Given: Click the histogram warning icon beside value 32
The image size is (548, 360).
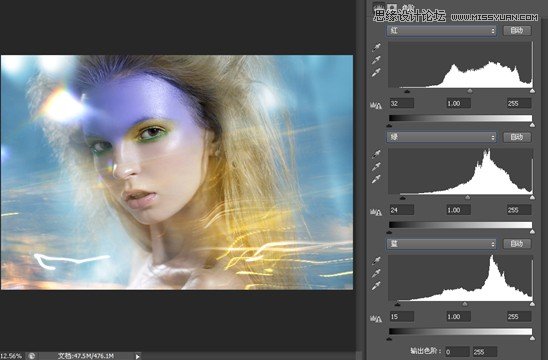Looking at the screenshot, I should tap(376, 105).
